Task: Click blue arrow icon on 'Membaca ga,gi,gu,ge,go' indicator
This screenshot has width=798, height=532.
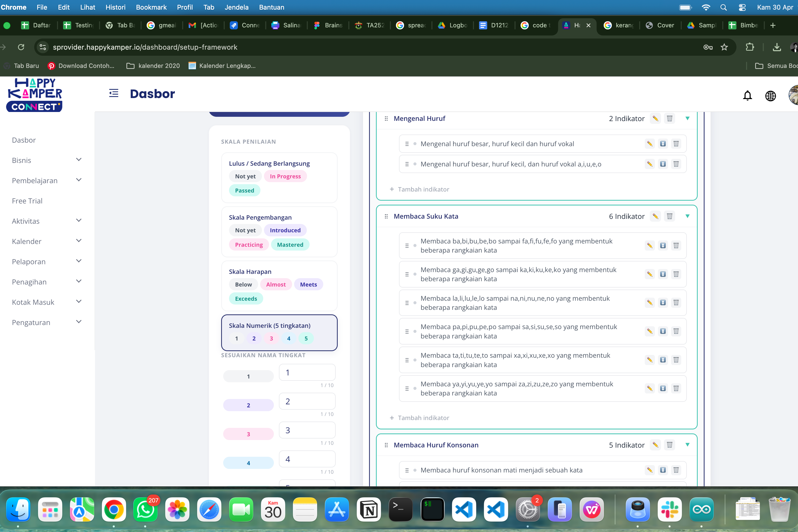Action: 663,274
